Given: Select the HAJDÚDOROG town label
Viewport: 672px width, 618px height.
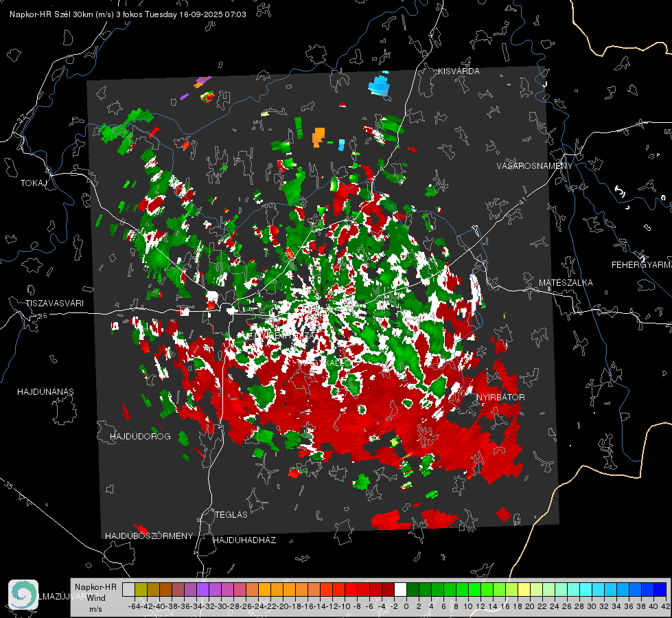Looking at the screenshot, I should pos(140,437).
